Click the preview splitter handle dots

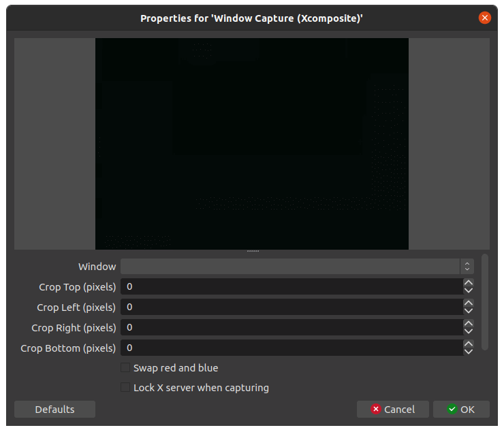(x=253, y=252)
